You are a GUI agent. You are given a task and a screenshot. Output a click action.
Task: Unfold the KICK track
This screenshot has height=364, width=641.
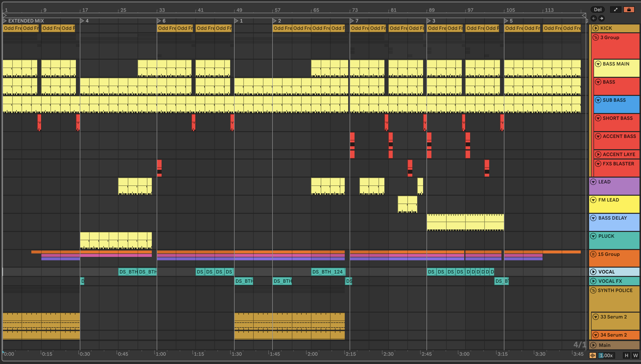(596, 28)
